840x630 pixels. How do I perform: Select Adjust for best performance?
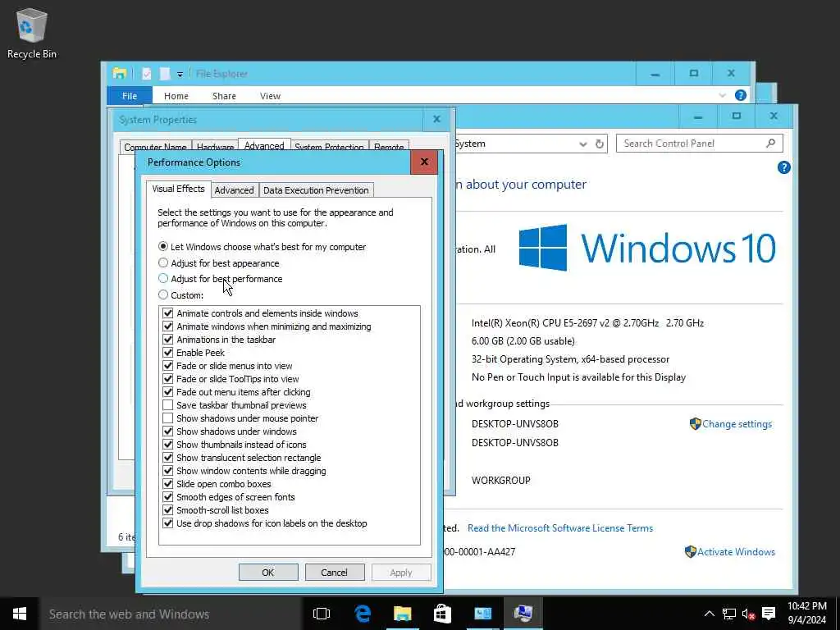[x=220, y=279]
